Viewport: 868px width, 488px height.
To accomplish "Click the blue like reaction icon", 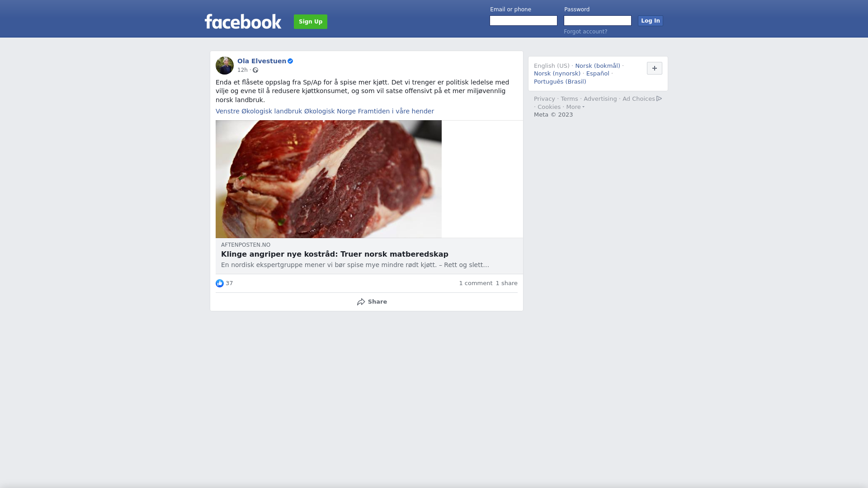I will click(220, 283).
